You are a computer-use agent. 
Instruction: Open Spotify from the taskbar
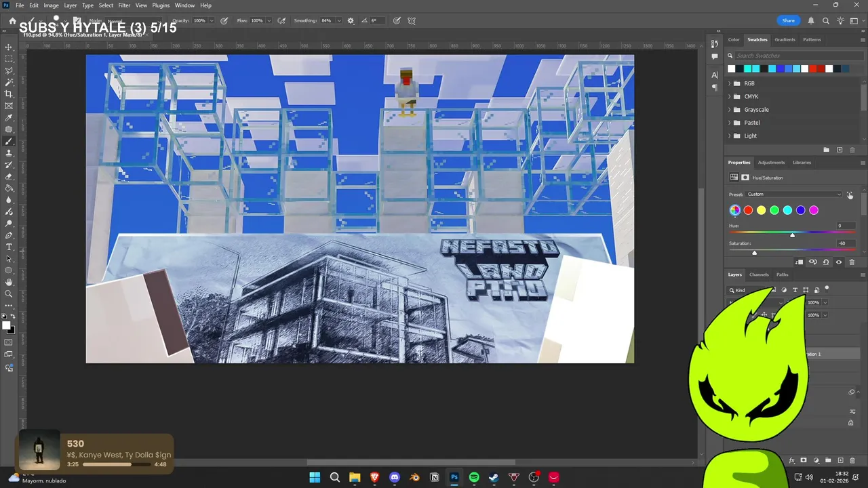click(474, 477)
